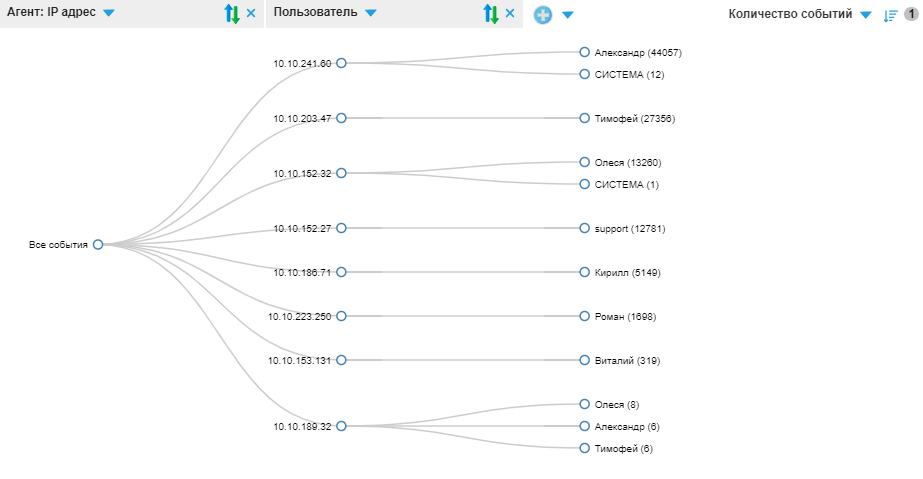Screen dimensions: 923x479
Task: Select the Виталий (319) leaf node
Action: (585, 360)
